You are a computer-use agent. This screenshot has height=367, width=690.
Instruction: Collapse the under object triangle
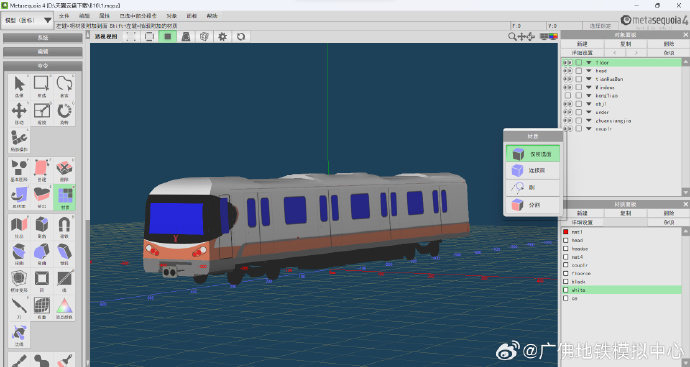(x=588, y=112)
